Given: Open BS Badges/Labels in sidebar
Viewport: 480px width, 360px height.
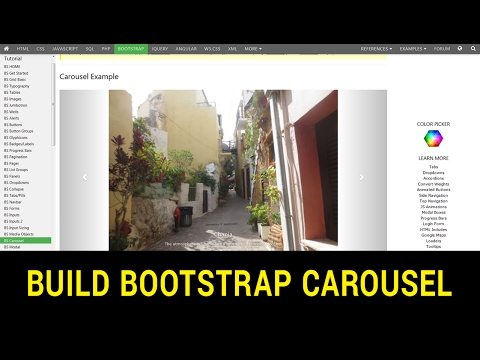Looking at the screenshot, I should (19, 144).
